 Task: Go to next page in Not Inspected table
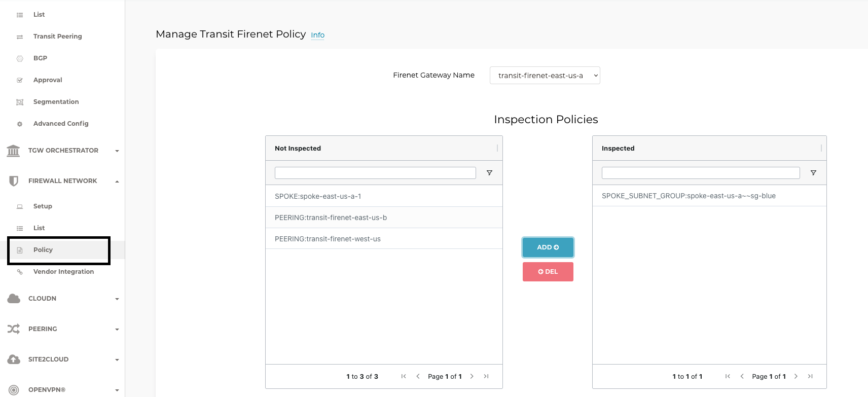(x=472, y=376)
